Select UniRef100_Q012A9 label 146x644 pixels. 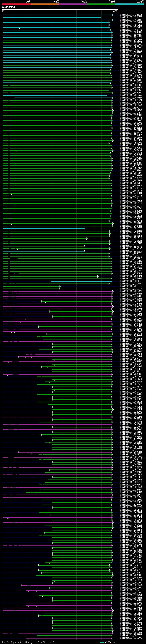click(131, 95)
